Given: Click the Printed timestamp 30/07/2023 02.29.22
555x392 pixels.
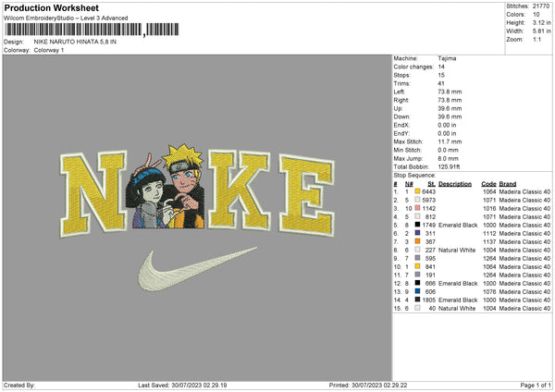Looking at the screenshot, I should (x=379, y=385).
